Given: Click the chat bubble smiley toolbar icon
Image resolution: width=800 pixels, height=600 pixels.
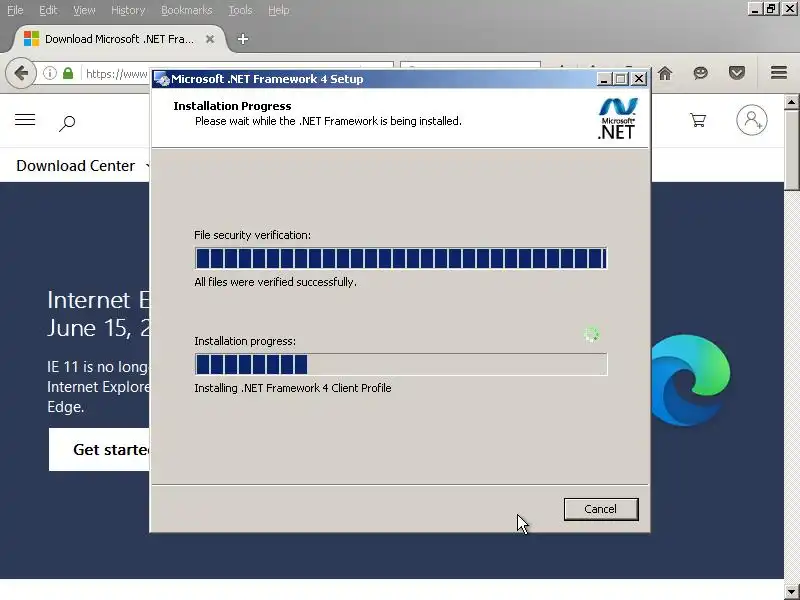Looking at the screenshot, I should 701,73.
